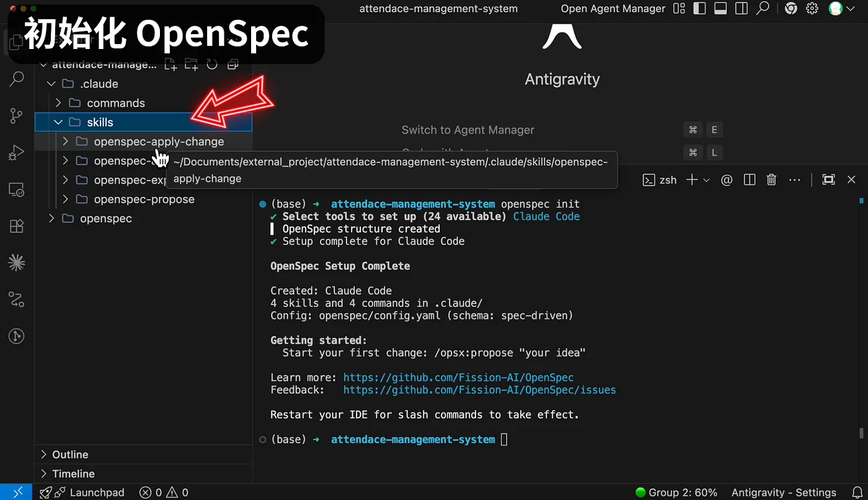Click Open Agent Manager in title bar
This screenshot has height=500, width=868.
[x=613, y=9]
